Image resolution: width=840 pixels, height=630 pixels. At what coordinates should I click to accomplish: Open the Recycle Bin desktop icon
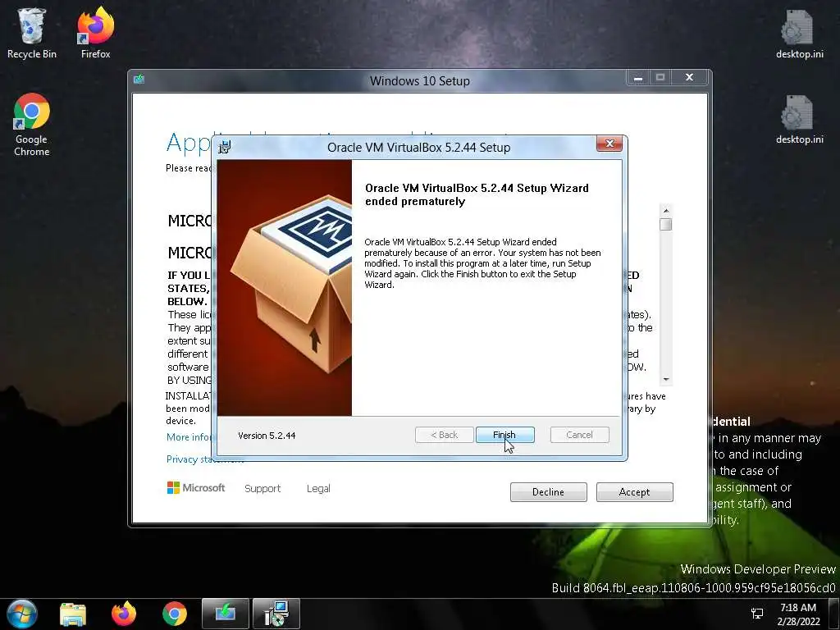click(32, 33)
